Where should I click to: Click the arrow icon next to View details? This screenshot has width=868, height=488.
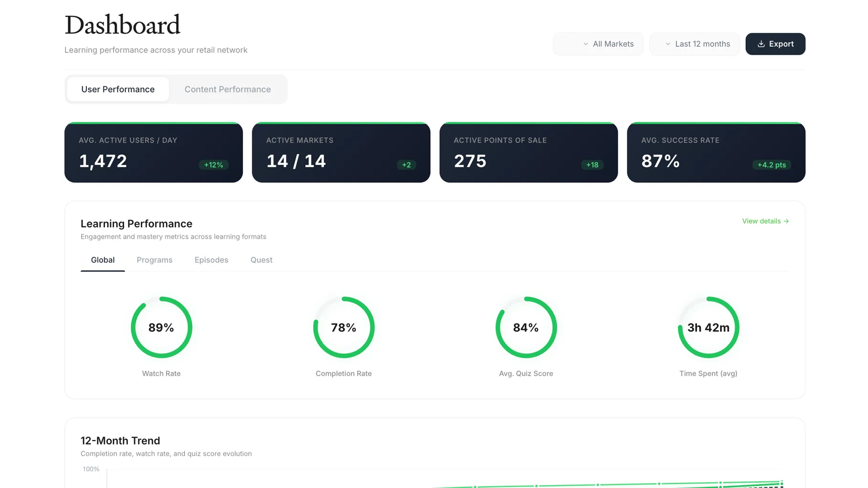(786, 221)
